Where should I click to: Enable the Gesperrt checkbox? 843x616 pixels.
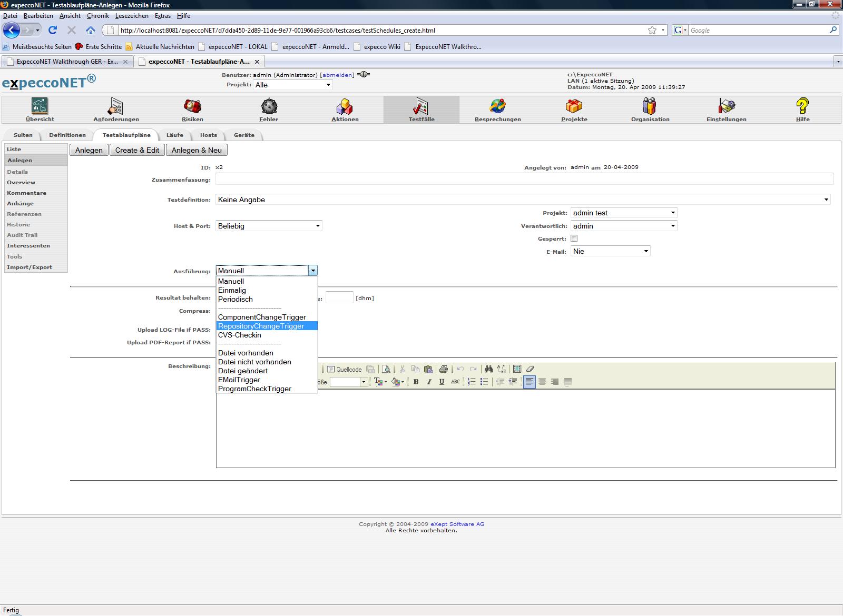(574, 239)
